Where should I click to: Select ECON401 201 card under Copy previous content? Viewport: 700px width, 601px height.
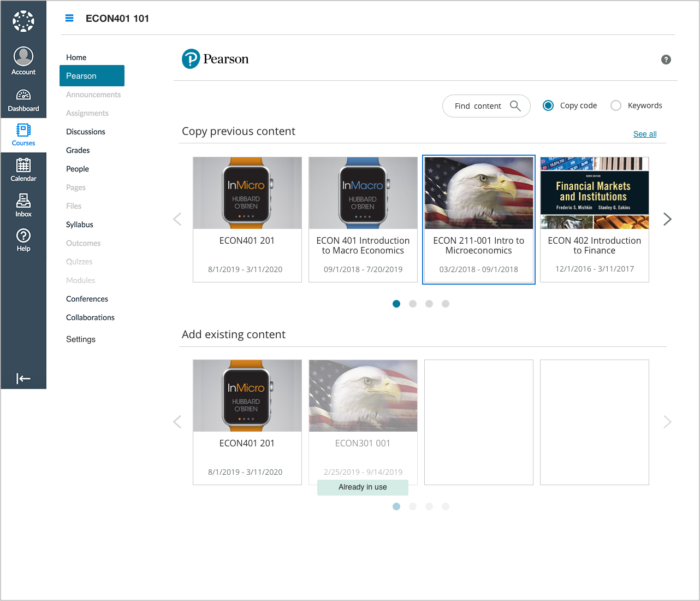point(247,220)
